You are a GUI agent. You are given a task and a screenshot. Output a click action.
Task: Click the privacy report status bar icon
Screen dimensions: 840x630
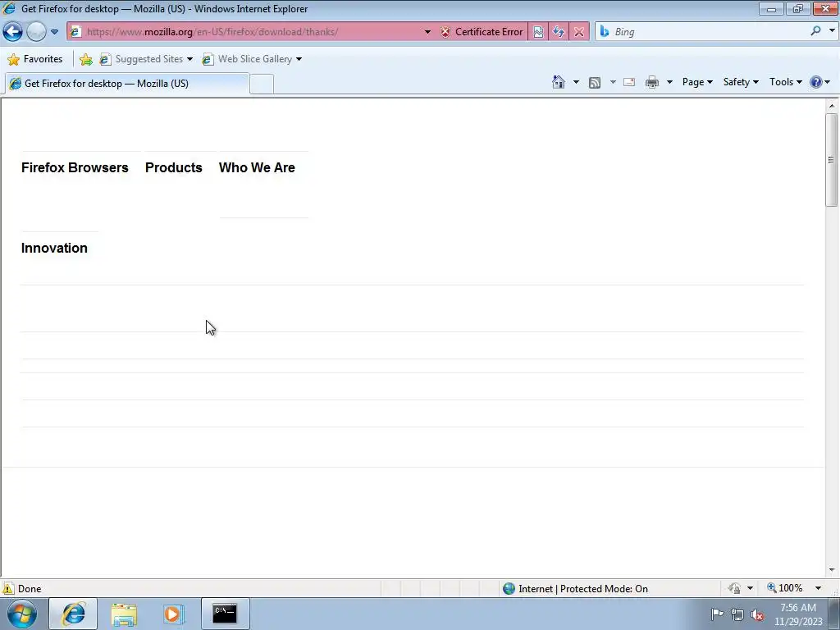tap(734, 589)
